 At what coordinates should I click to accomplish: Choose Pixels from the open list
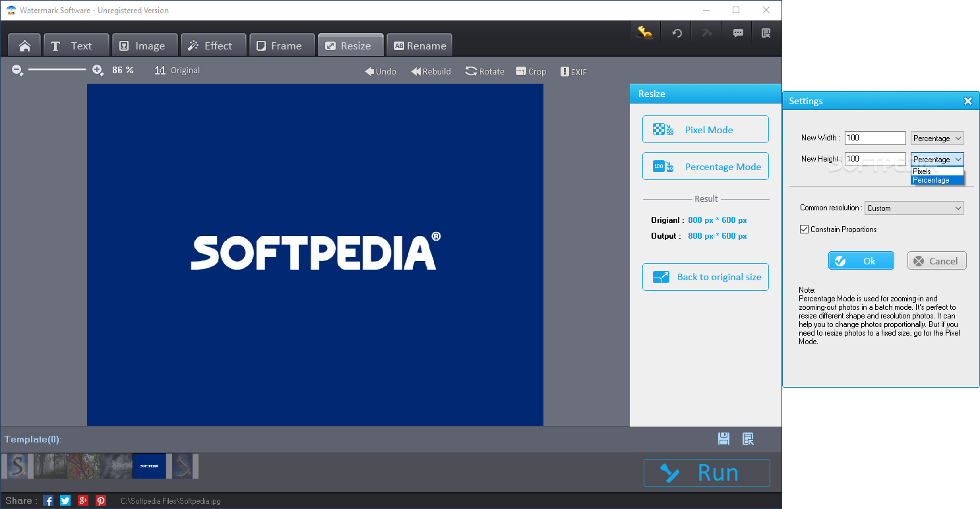click(937, 171)
